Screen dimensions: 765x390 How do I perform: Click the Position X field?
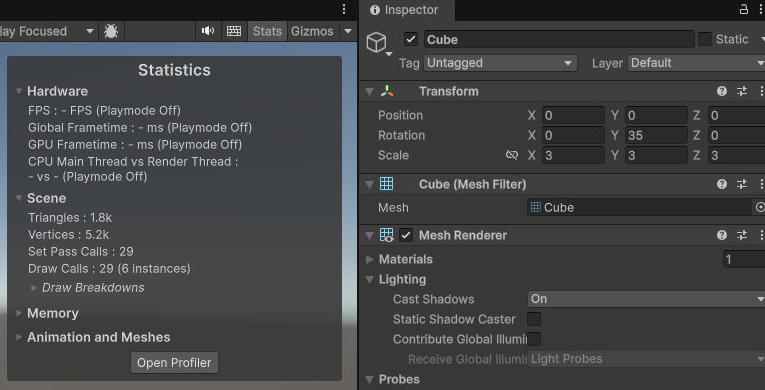tap(573, 115)
